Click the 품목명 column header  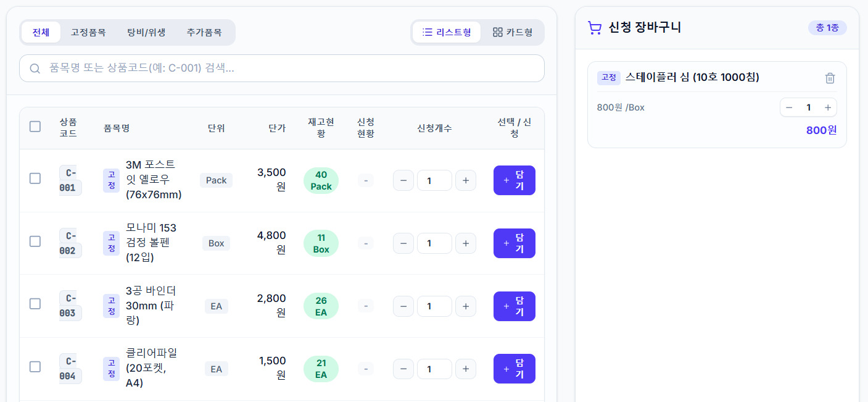tap(117, 128)
